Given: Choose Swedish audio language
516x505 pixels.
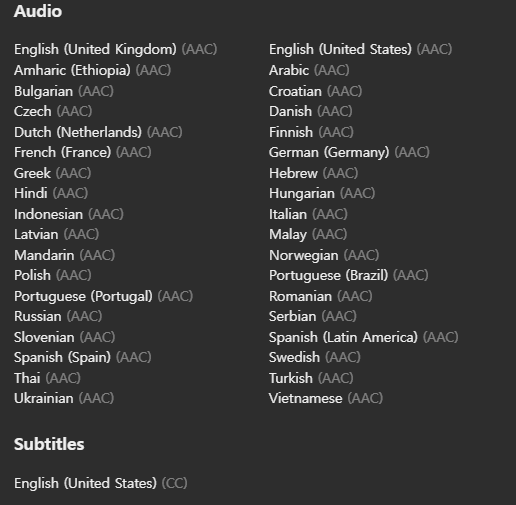Looking at the screenshot, I should (315, 357).
